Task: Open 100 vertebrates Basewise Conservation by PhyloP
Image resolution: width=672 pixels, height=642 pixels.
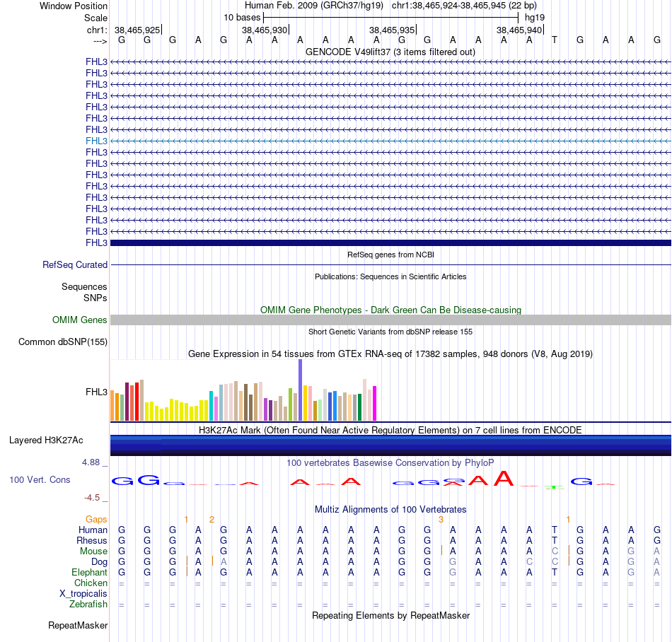Action: [390, 463]
